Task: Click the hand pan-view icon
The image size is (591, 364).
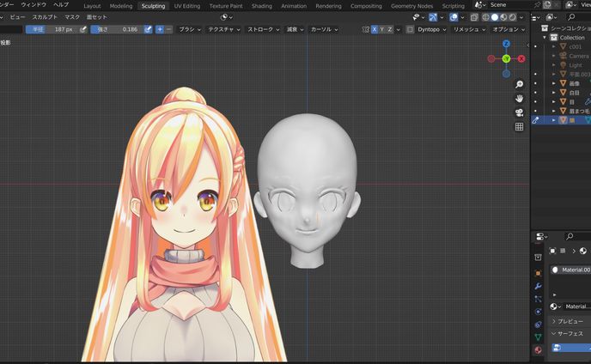Action: [520, 99]
